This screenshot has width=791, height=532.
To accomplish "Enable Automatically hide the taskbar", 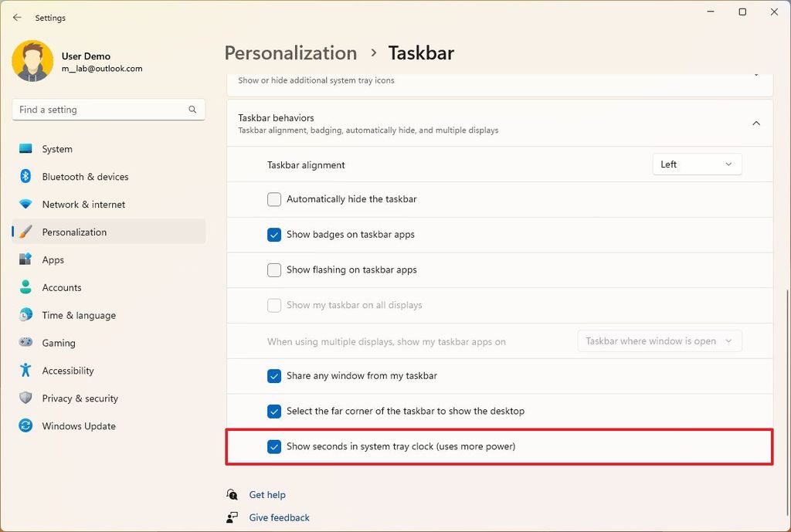I will tap(274, 199).
